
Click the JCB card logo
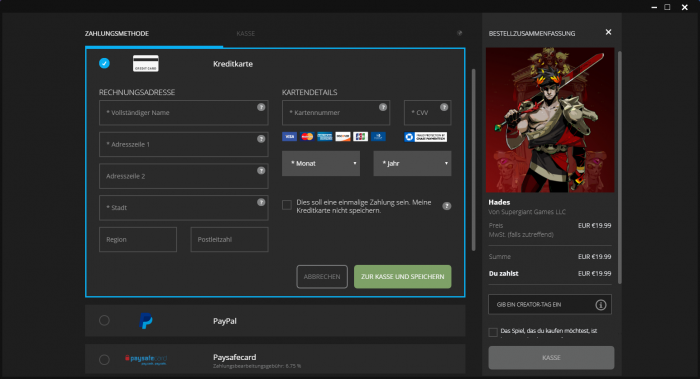coord(360,137)
